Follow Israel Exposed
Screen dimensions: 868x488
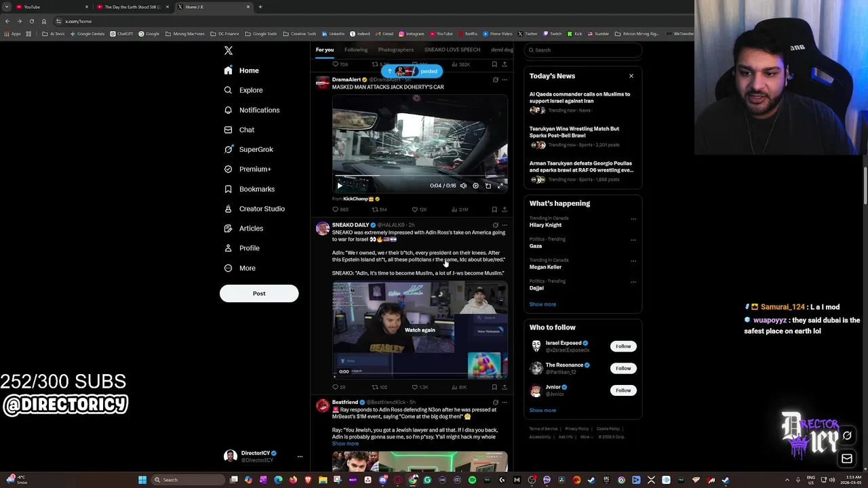point(623,346)
